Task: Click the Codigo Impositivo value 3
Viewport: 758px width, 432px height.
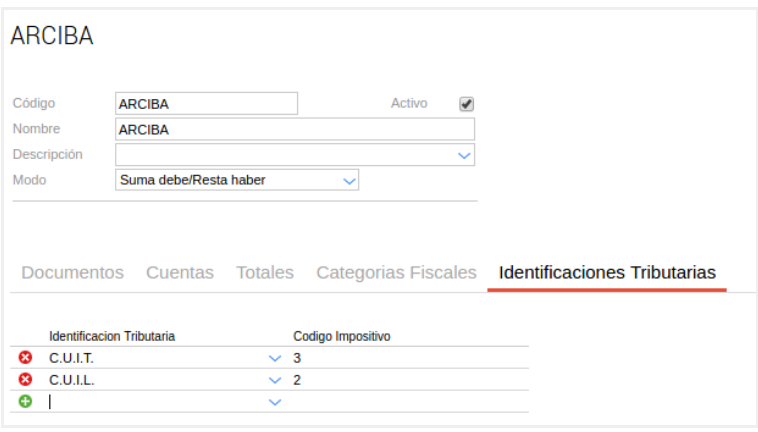Action: click(x=297, y=358)
